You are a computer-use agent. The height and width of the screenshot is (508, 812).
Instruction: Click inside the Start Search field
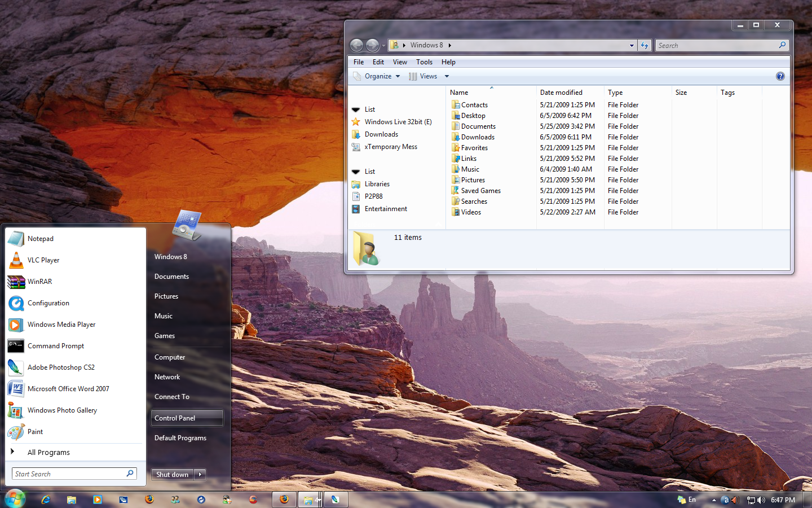(x=68, y=474)
